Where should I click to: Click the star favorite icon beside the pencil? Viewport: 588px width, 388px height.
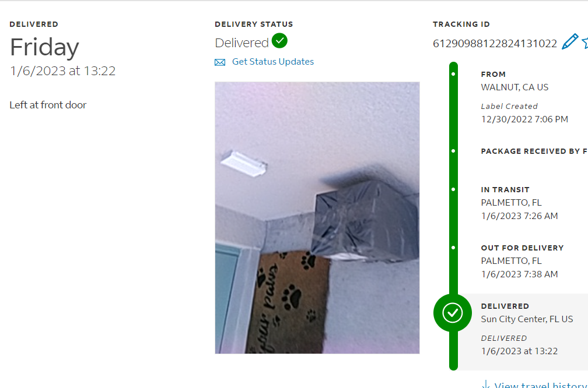(x=584, y=42)
